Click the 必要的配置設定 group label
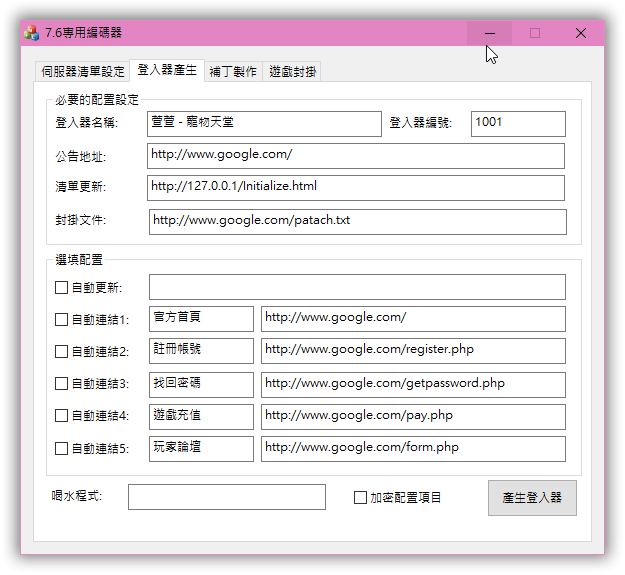The height and width of the screenshot is (575, 625). 97,100
